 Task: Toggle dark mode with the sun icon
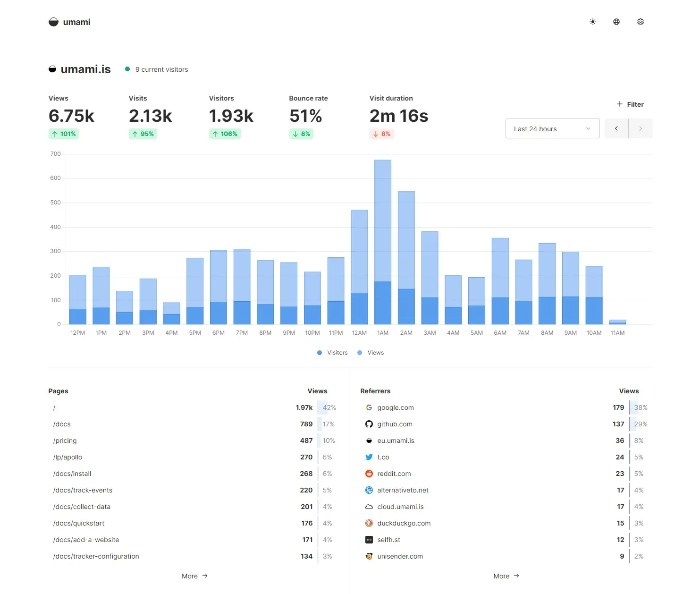click(x=593, y=22)
